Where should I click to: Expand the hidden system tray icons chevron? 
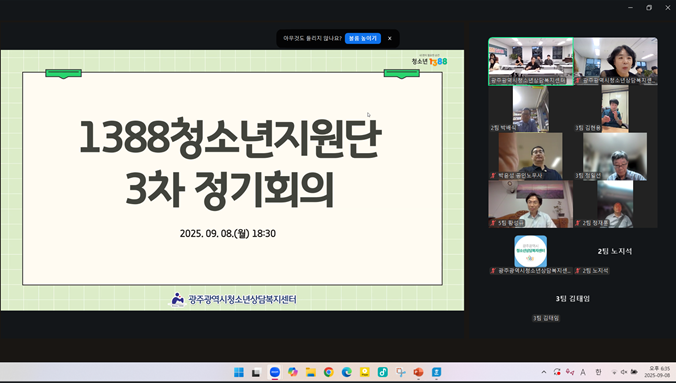tap(544, 372)
